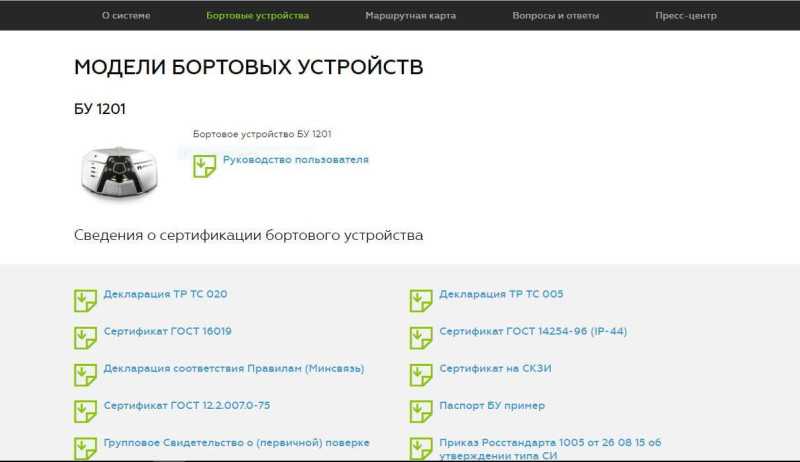The image size is (800, 462).
Task: Click download icon beside 'Сертификат ГОСТ 12.2.007.0-75'
Action: pos(85,412)
